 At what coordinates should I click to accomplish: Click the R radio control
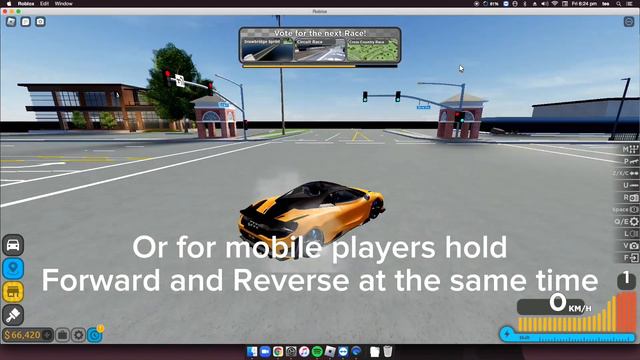pos(631,198)
